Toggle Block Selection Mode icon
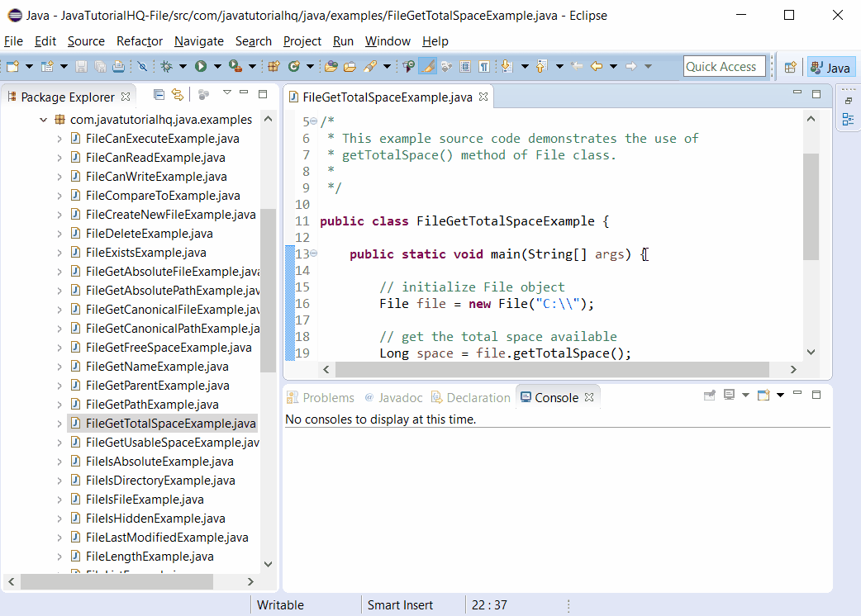This screenshot has height=616, width=861. click(x=465, y=66)
